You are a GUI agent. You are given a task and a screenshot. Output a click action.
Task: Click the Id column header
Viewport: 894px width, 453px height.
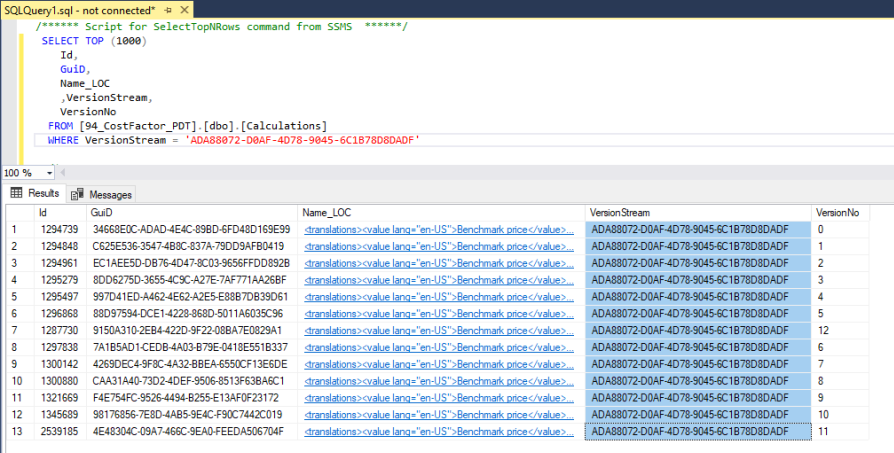pos(61,213)
